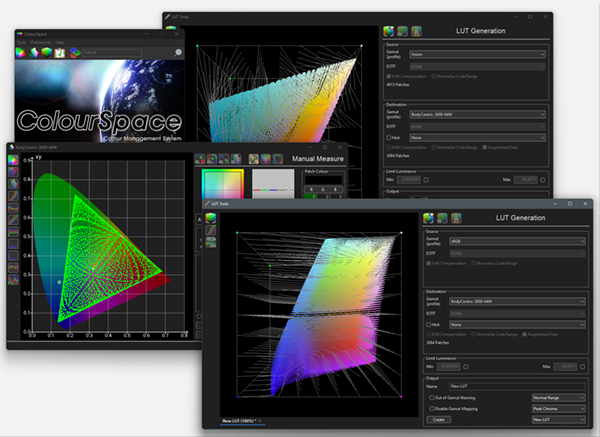
Task: Click 3D cube icon in front LUT Tools sidebar
Action: [x=210, y=218]
